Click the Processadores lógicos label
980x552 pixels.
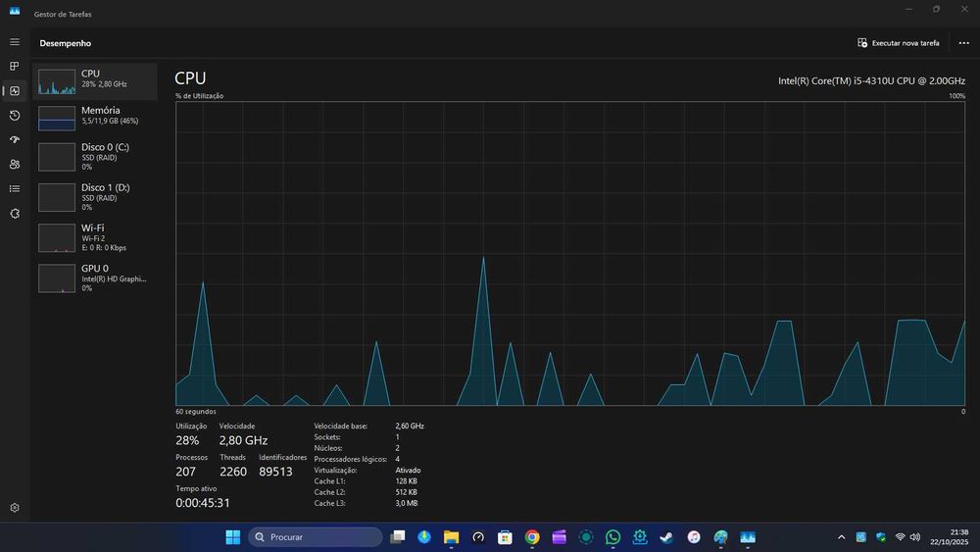click(350, 460)
